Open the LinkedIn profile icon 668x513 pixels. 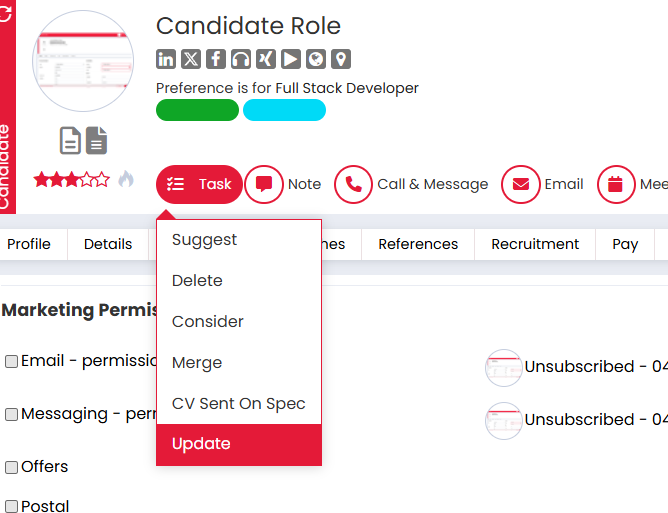[x=166, y=59]
